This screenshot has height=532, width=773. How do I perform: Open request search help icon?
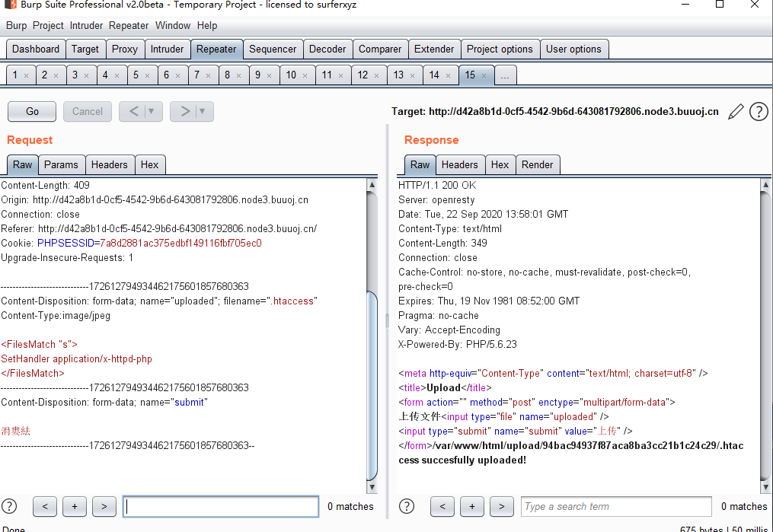pos(9,506)
